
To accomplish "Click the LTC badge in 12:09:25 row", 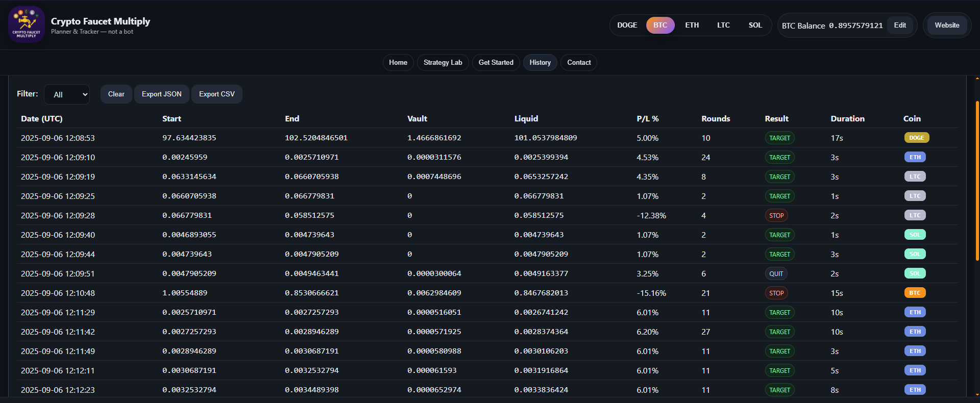I will coord(915,196).
